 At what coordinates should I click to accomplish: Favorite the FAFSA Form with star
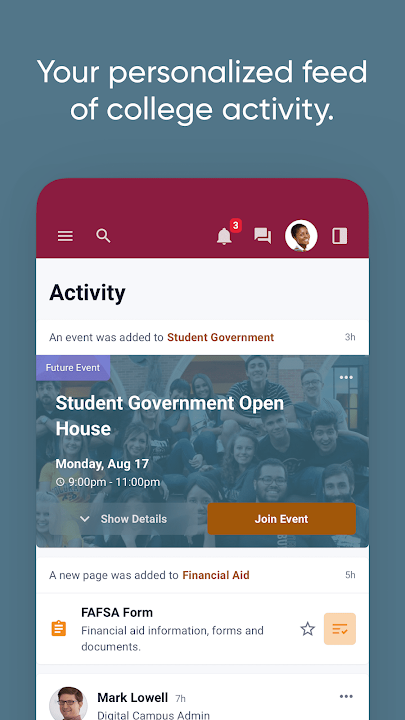(x=308, y=629)
